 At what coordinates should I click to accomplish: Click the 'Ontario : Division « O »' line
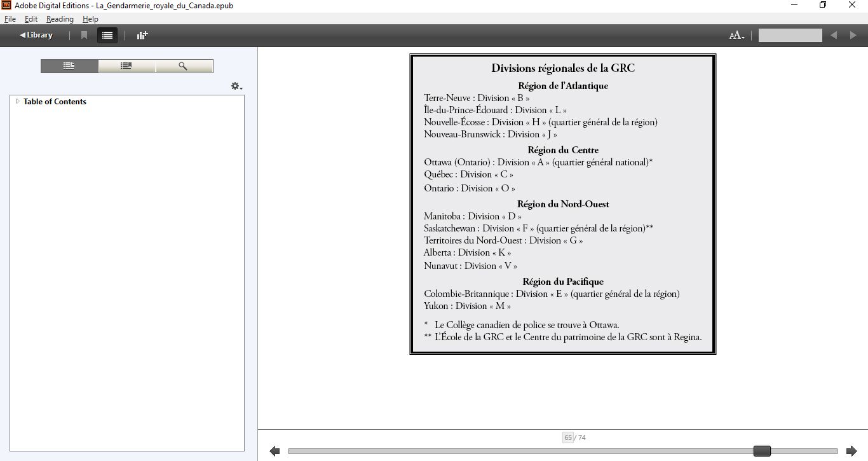[x=470, y=188]
